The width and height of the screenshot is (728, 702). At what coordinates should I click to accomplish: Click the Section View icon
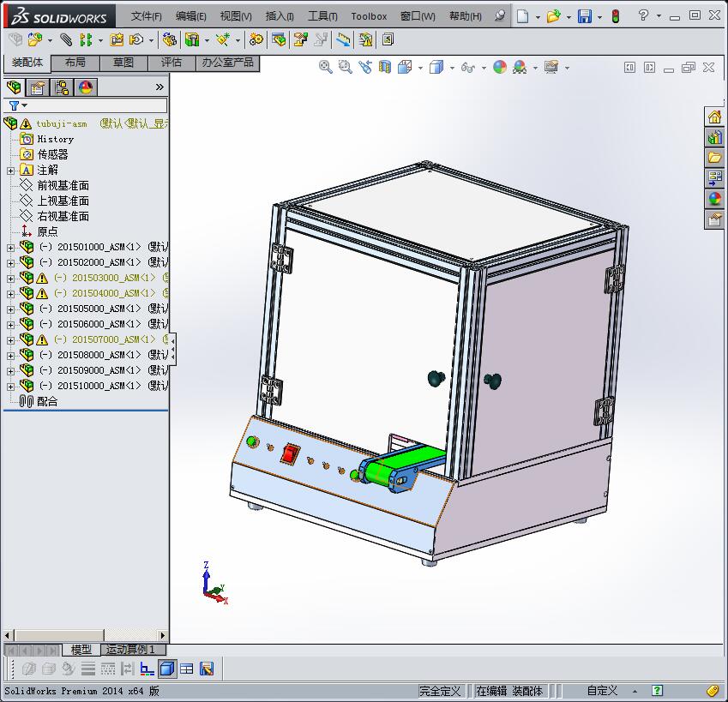385,67
